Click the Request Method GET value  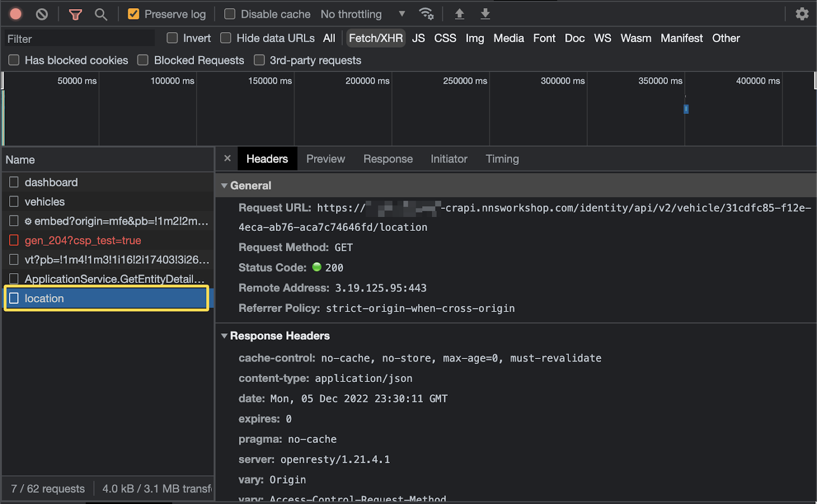[344, 248]
